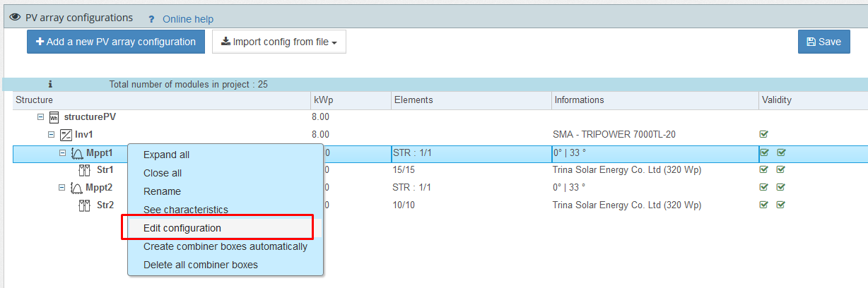Click the 15/15 elements cell
Viewport: 868px width, 288px height.
coord(405,169)
